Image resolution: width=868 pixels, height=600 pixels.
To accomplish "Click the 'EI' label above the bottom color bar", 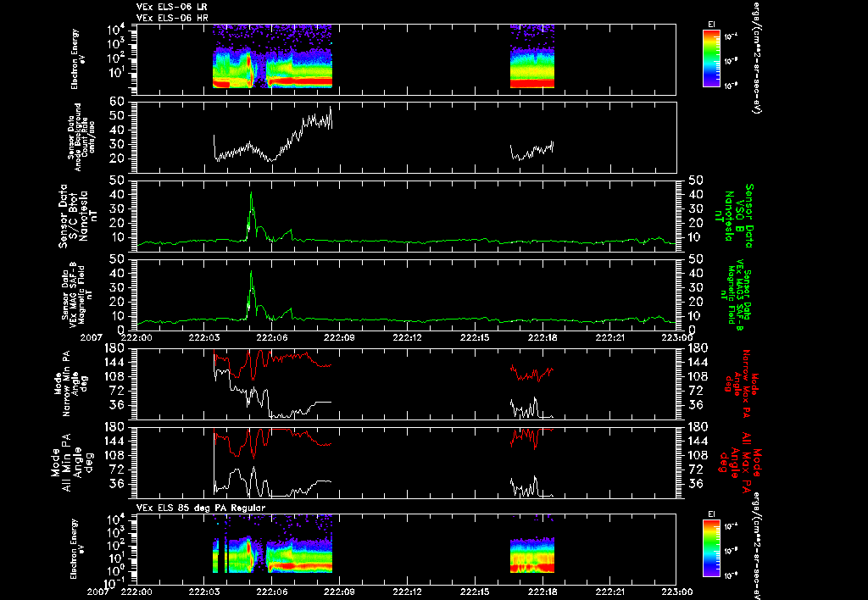I will [712, 514].
